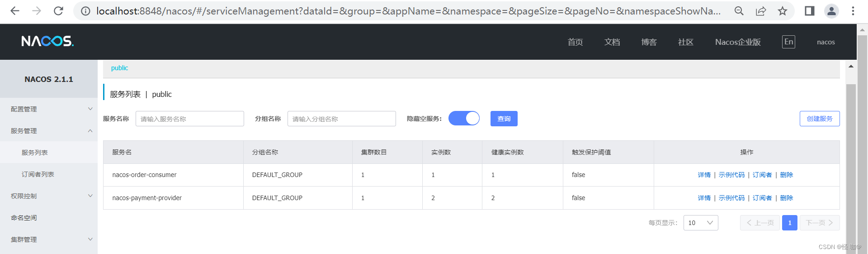Click the 下一页 next page button
Viewport: 868px width, 254px height.
820,223
